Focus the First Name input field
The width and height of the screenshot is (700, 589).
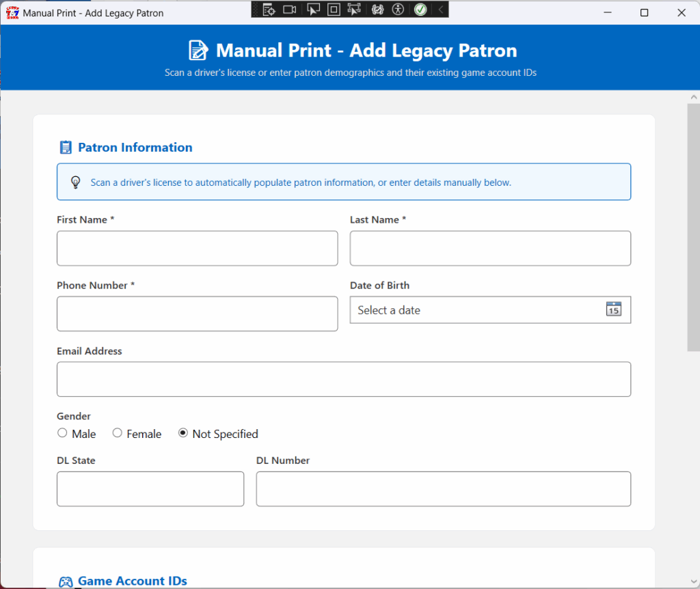(198, 248)
